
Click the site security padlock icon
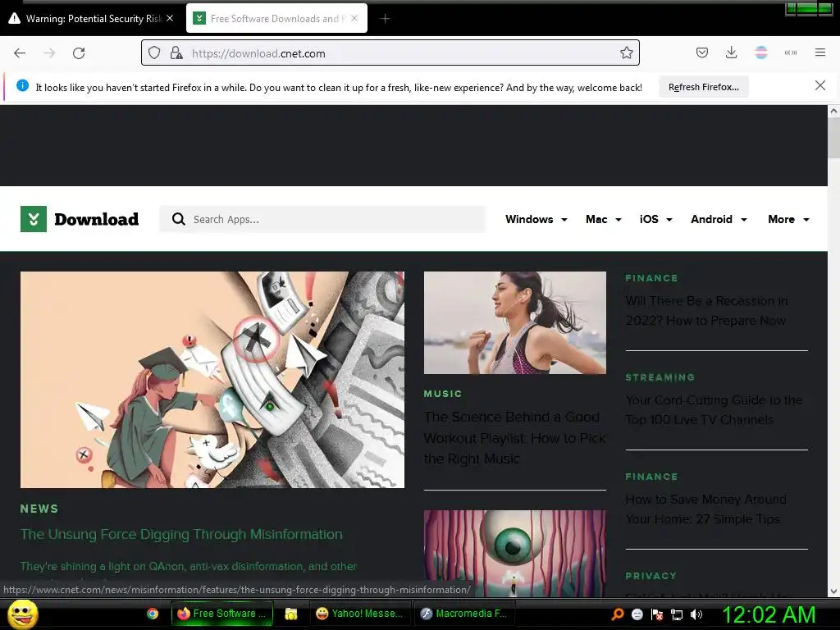[x=176, y=53]
